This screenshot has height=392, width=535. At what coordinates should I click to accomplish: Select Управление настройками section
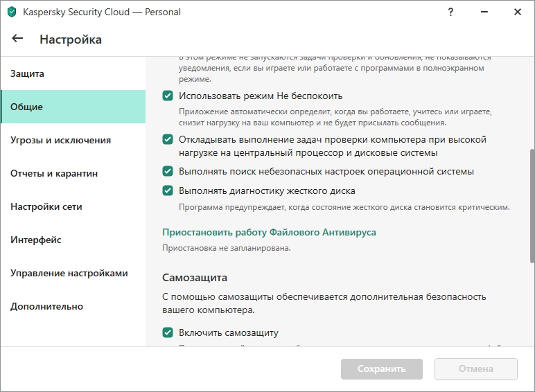coord(73,273)
